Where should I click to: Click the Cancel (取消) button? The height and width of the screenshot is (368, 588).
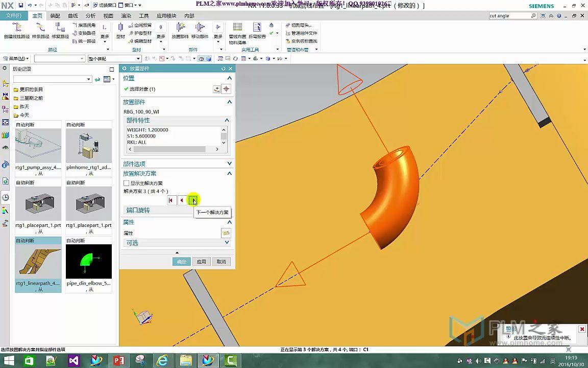(x=221, y=261)
